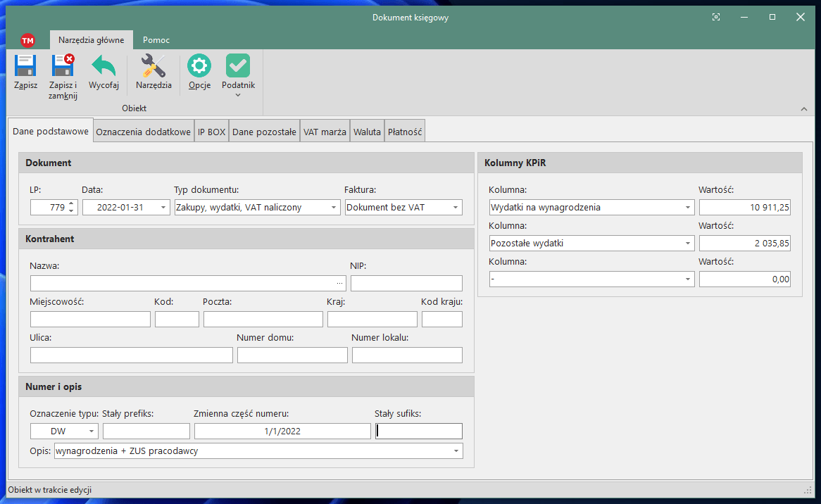The height and width of the screenshot is (504, 821).
Task: Open Opcje gear icon
Action: 199,67
